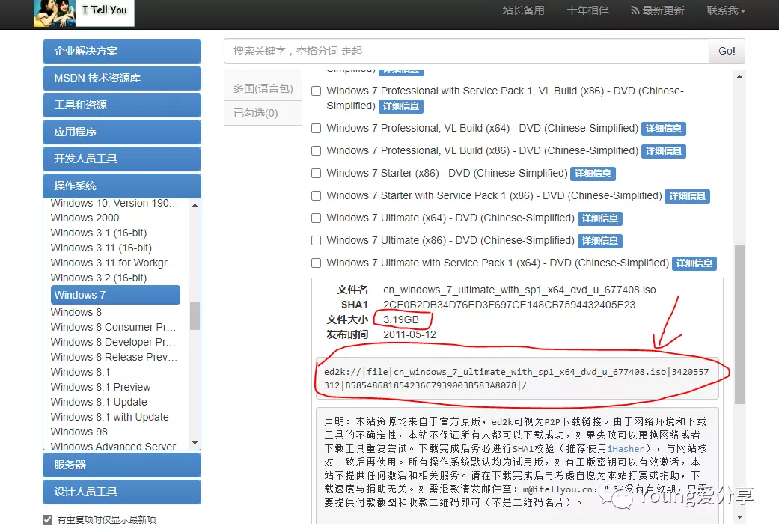Open the iHasher link in the notice
Viewport: 779px width, 532px height.
pos(625,448)
